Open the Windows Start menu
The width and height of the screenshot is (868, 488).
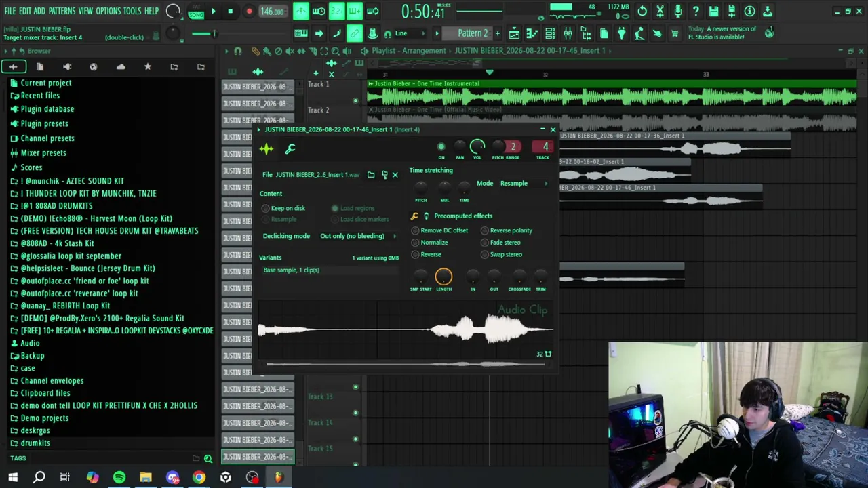(x=13, y=477)
